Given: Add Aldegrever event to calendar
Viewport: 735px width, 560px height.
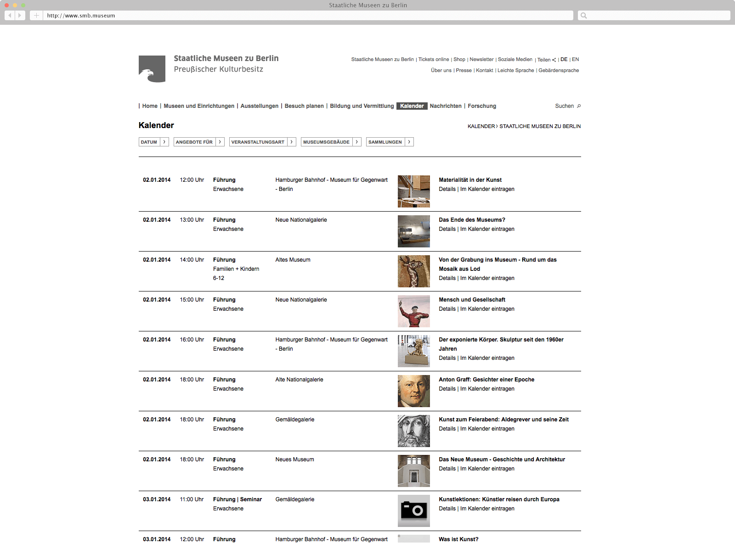Looking at the screenshot, I should tap(487, 429).
